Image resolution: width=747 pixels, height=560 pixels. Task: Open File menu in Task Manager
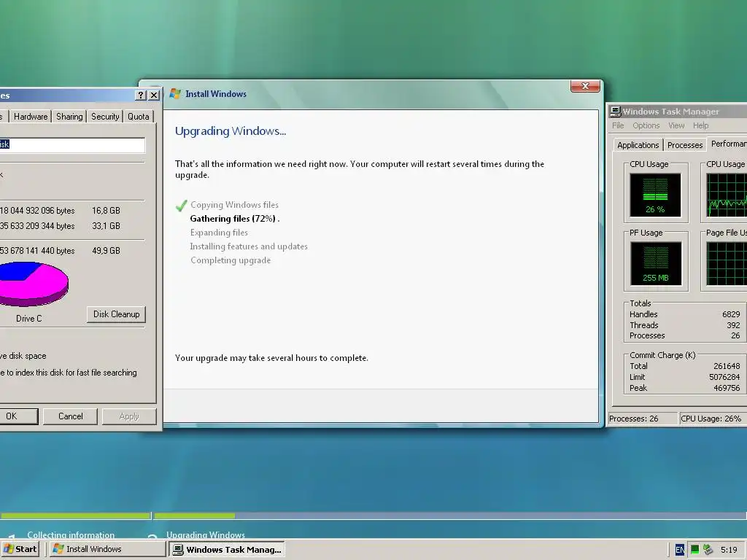click(x=618, y=125)
